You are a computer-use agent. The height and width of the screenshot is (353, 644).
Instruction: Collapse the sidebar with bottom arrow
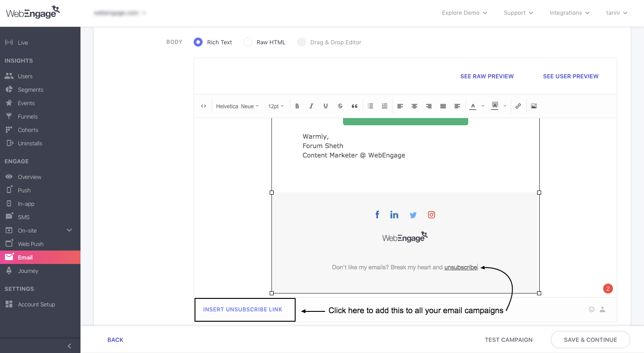[x=69, y=346]
